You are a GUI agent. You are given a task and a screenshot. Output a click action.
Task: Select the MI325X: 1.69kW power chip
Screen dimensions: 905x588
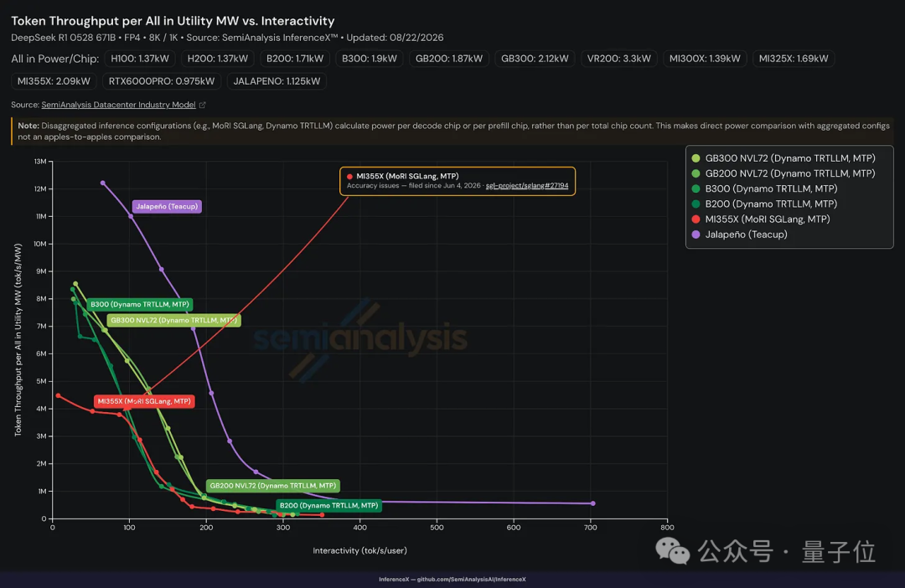coord(794,59)
